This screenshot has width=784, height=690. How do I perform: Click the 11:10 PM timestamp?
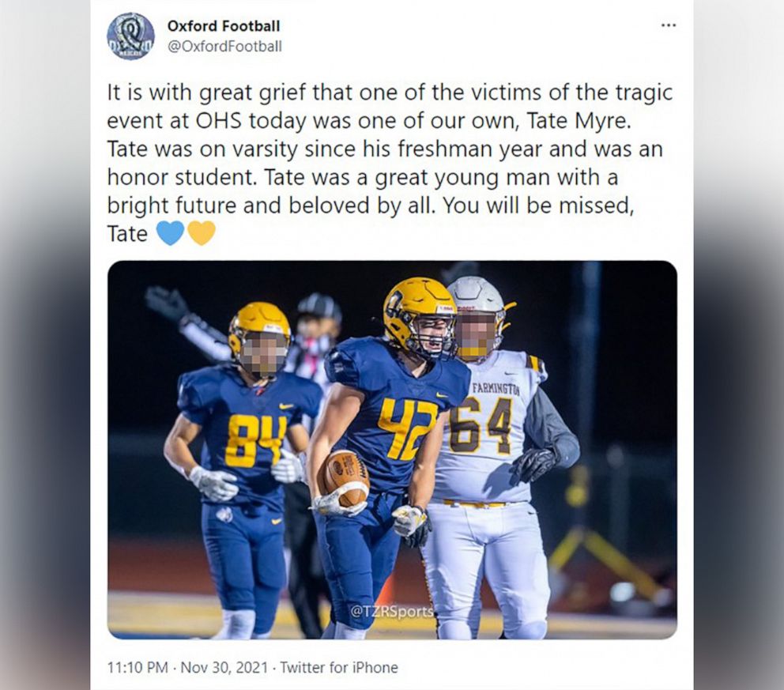coord(138,668)
